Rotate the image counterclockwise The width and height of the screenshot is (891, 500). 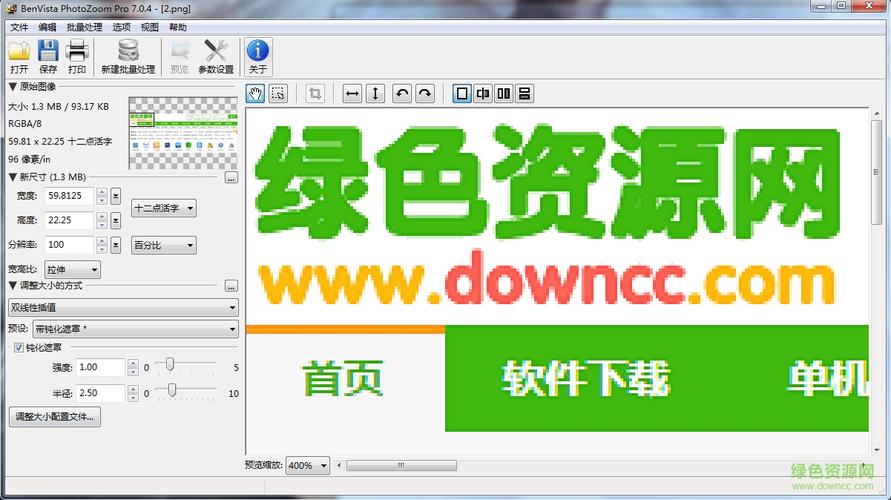(x=402, y=93)
